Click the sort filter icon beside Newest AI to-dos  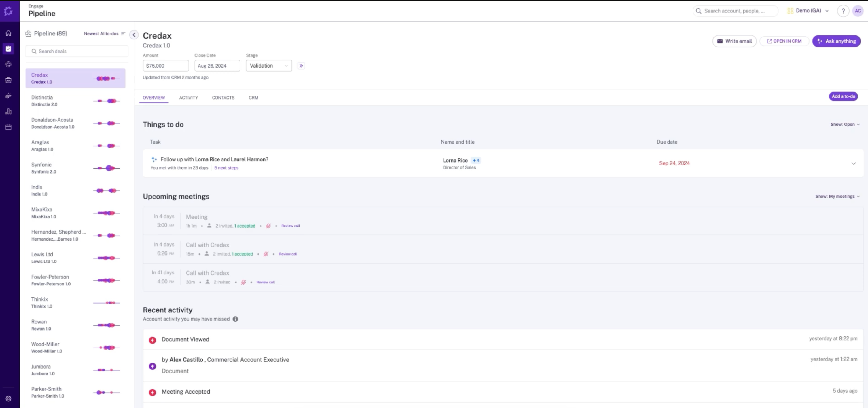(123, 34)
